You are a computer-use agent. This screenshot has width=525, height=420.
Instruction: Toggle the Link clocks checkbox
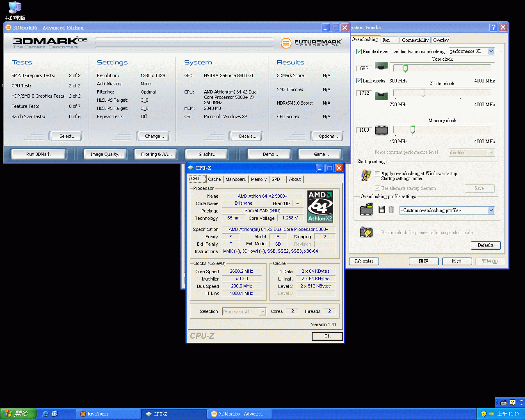point(359,81)
